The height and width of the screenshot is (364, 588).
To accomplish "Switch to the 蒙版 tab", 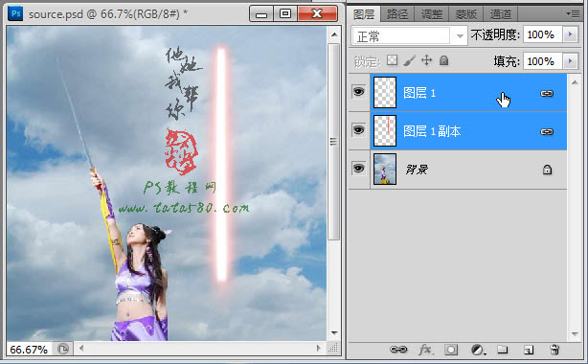I will point(466,14).
